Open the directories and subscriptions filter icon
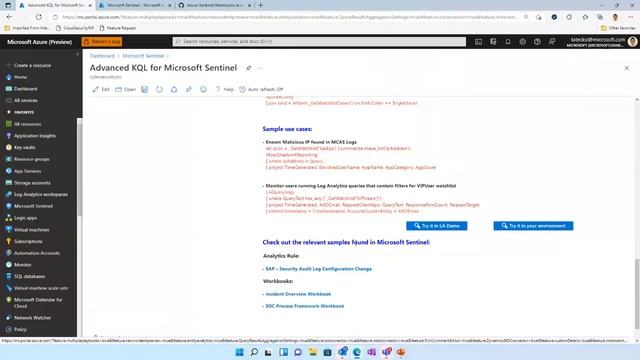 pos(493,42)
